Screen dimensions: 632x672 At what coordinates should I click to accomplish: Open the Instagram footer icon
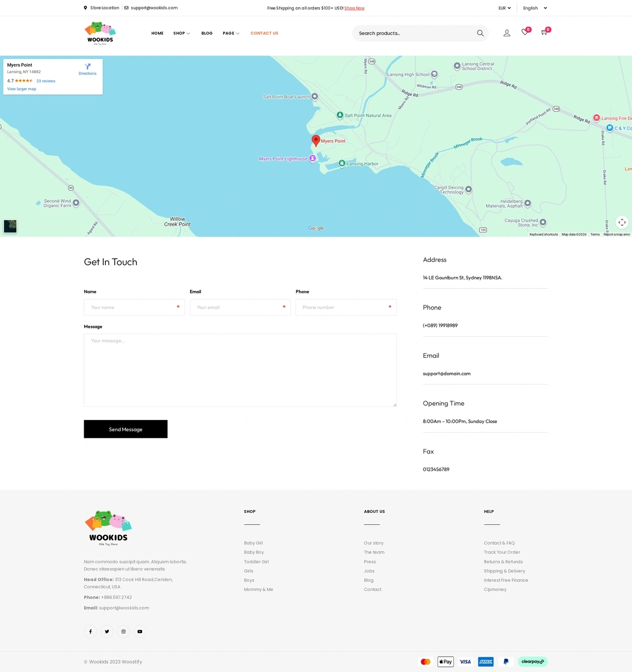pos(123,631)
